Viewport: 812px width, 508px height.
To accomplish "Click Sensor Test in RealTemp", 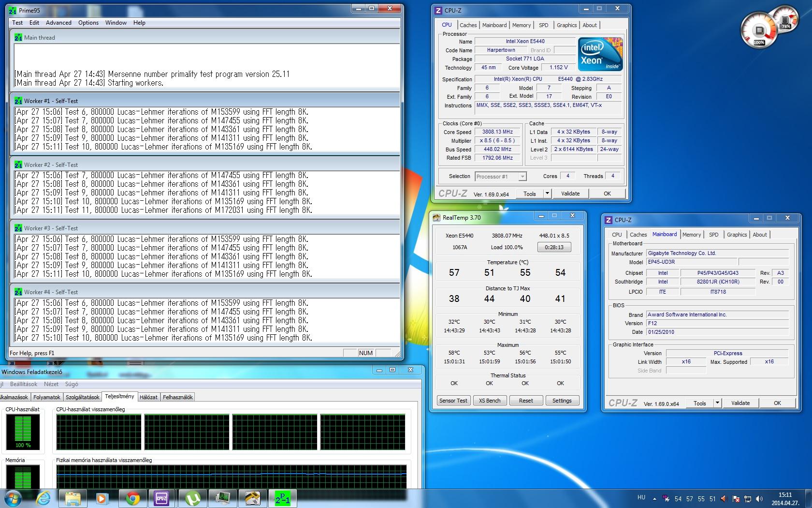I will 453,401.
